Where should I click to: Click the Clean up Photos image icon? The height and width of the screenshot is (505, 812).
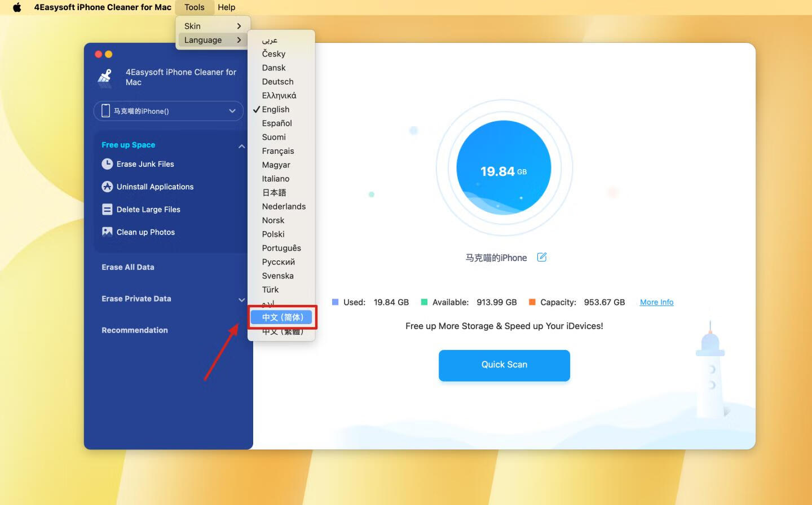click(107, 232)
